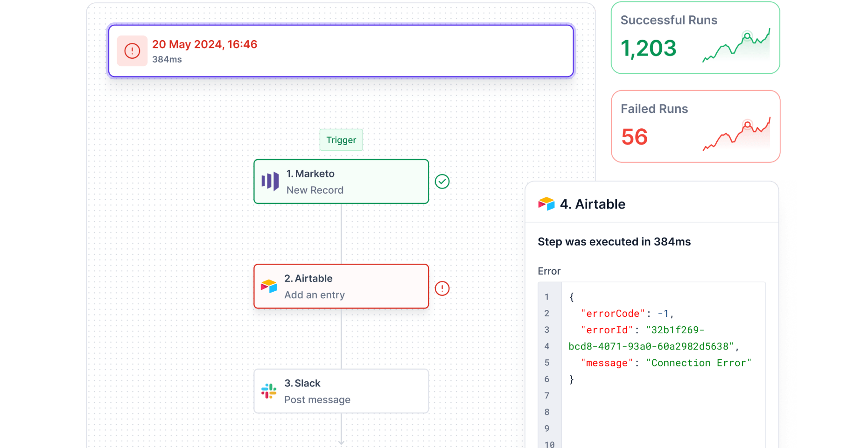Click the errorId value bcd8-4071-93a0-60a2982d5638
The height and width of the screenshot is (448, 868).
651,346
